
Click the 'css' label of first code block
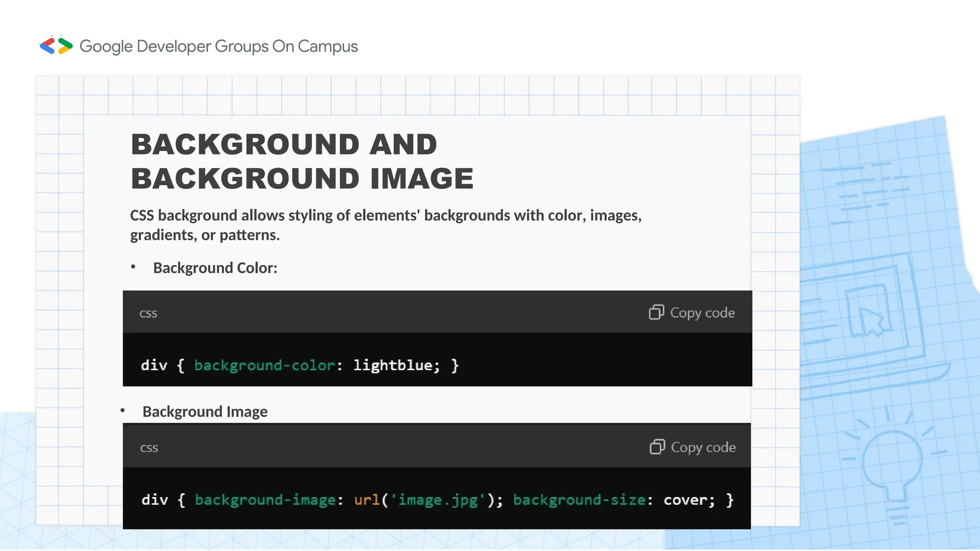click(x=148, y=314)
